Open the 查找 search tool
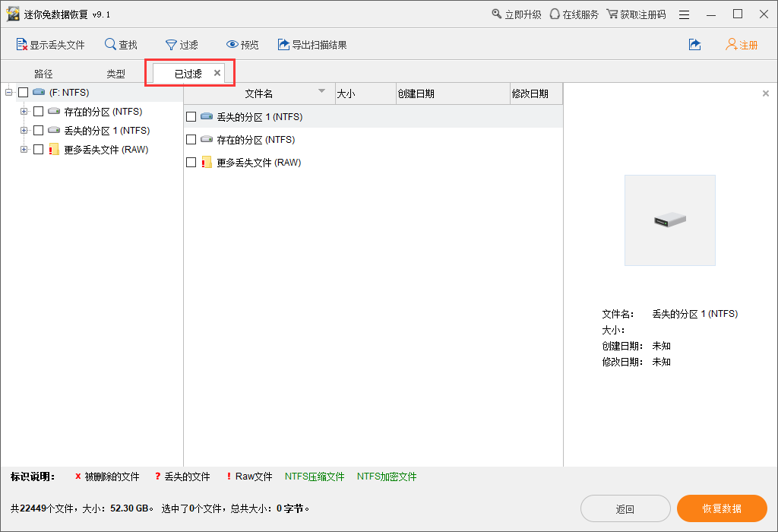This screenshot has height=532, width=778. 111,45
